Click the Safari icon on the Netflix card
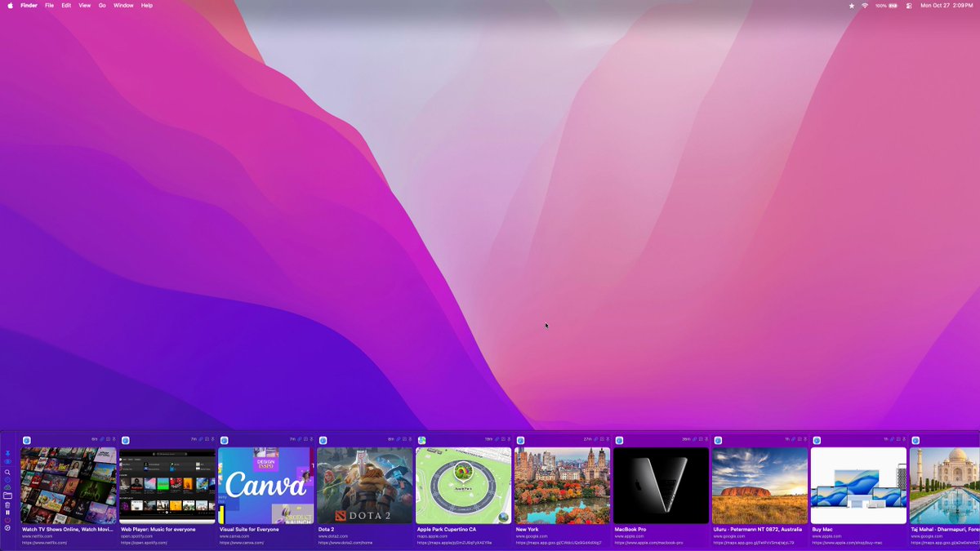980x551 pixels. [x=27, y=440]
